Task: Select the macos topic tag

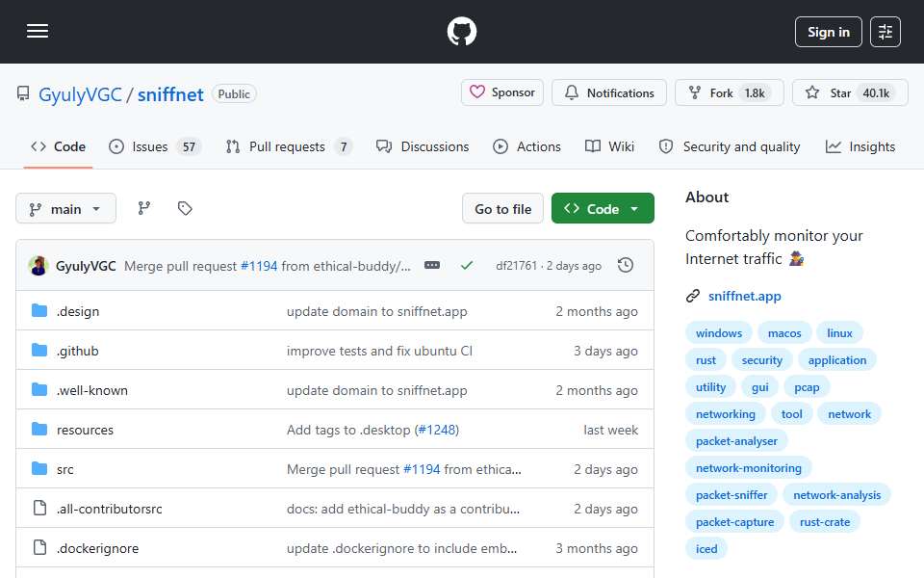Action: (784, 333)
